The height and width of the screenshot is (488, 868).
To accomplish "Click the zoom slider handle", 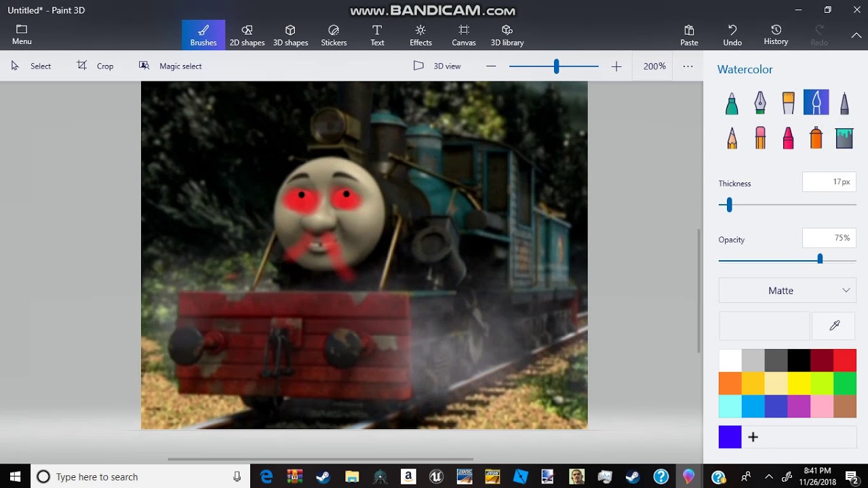I will pyautogui.click(x=556, y=66).
